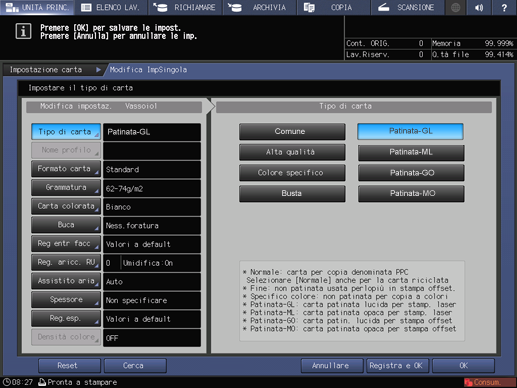This screenshot has height=388, width=517.
Task: Open Spessore thickness setting
Action: coord(66,300)
